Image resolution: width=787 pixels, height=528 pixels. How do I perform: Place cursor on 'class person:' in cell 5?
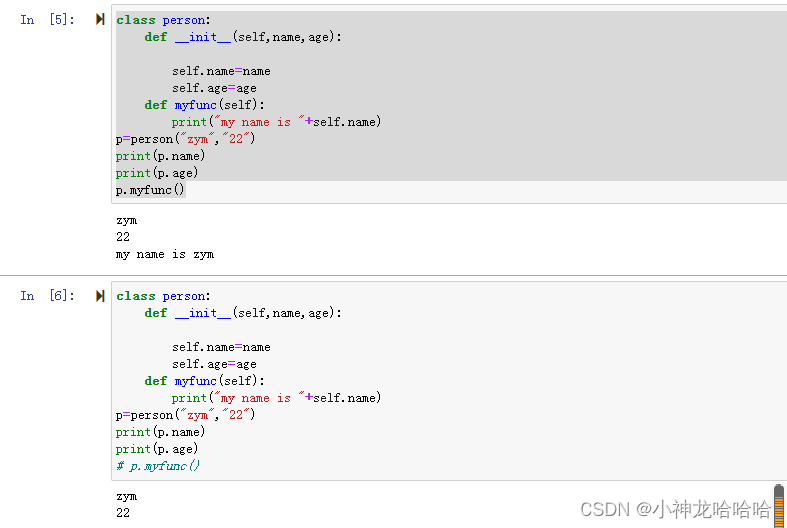click(x=163, y=20)
